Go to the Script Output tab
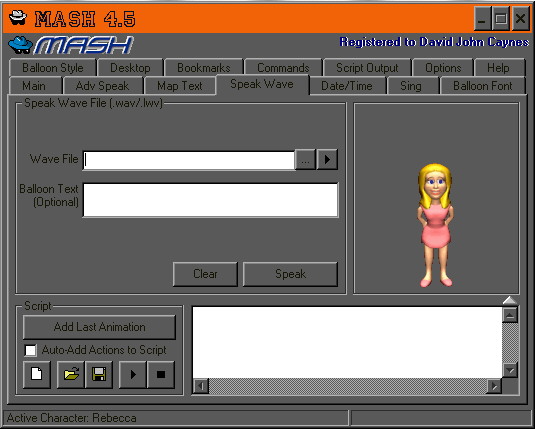Image resolution: width=535 pixels, height=429 pixels. coord(367,68)
